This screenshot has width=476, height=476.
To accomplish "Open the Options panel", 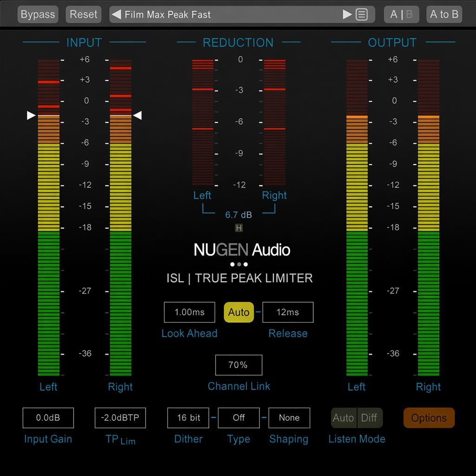I will click(x=429, y=418).
